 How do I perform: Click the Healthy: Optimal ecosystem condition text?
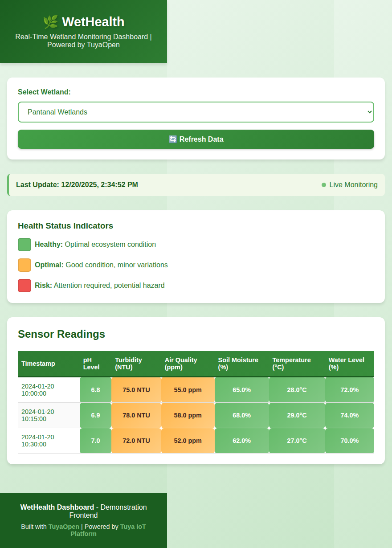point(95,245)
